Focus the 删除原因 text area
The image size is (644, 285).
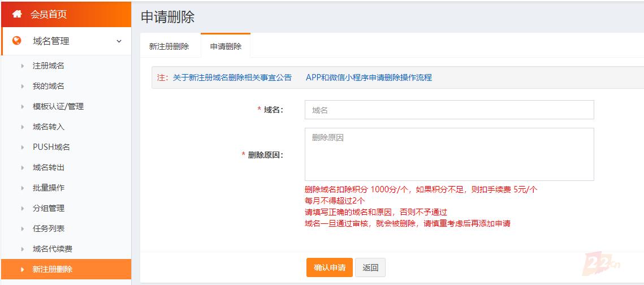449,154
